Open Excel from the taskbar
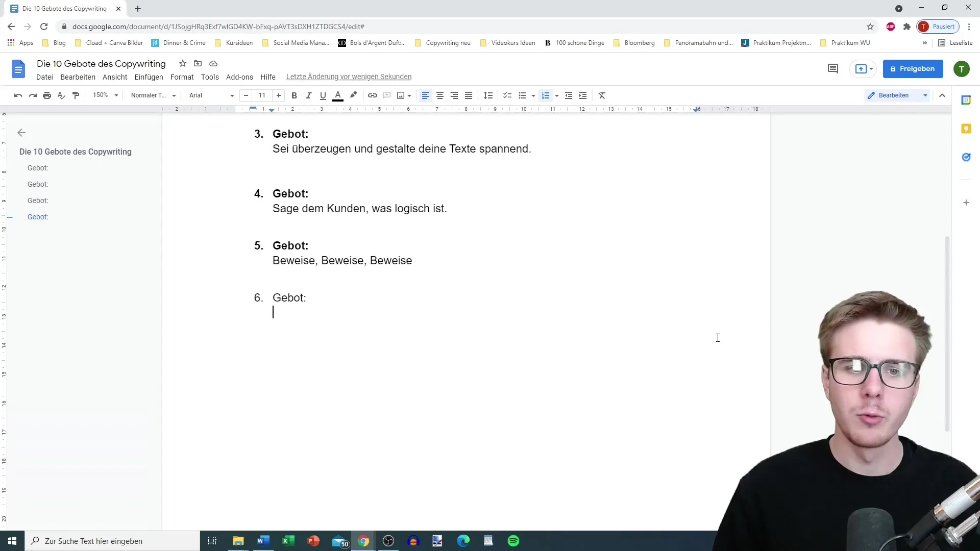This screenshot has width=980, height=551. click(x=288, y=541)
